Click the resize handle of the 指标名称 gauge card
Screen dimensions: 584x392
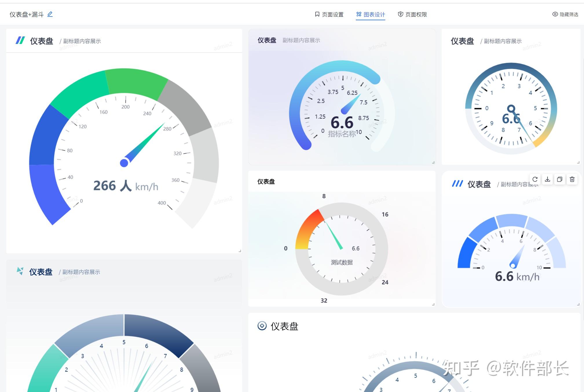(x=433, y=162)
